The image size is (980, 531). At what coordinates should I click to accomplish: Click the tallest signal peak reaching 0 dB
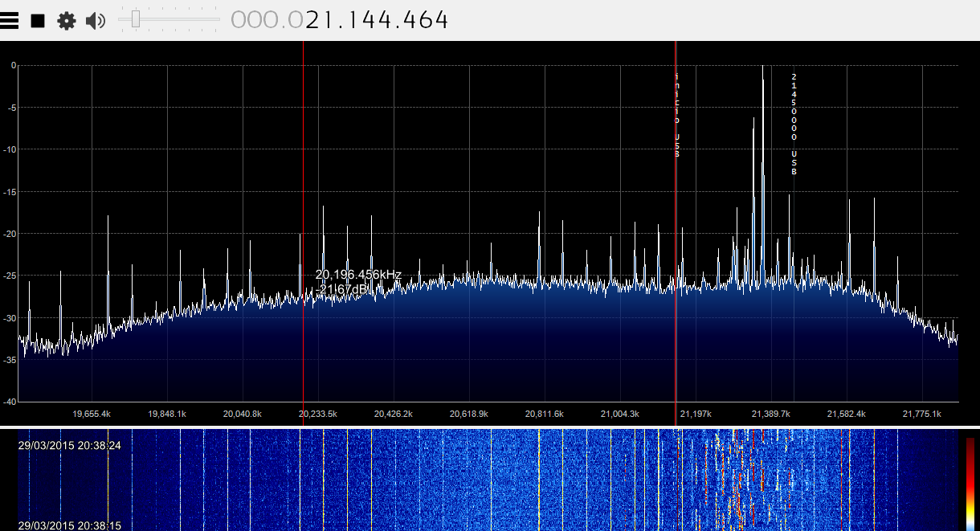[x=762, y=72]
